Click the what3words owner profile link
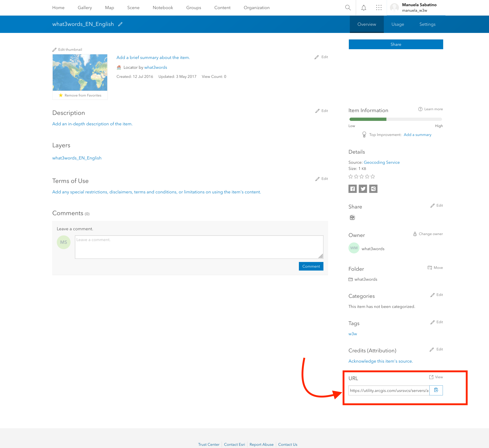This screenshot has width=489, height=448. click(x=373, y=248)
